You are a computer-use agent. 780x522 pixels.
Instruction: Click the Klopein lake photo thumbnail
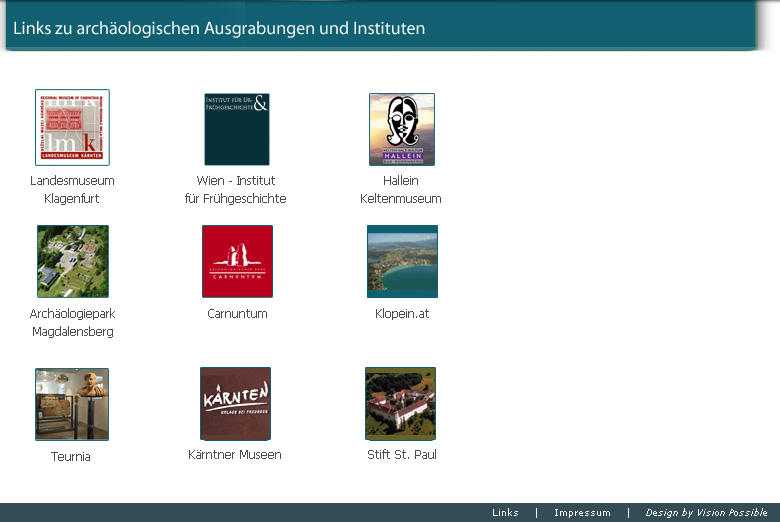click(402, 261)
